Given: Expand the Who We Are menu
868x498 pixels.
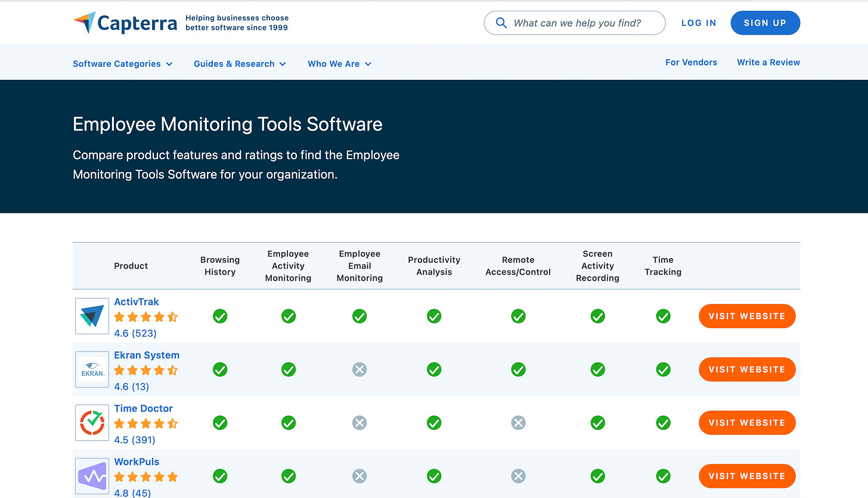Looking at the screenshot, I should [340, 64].
